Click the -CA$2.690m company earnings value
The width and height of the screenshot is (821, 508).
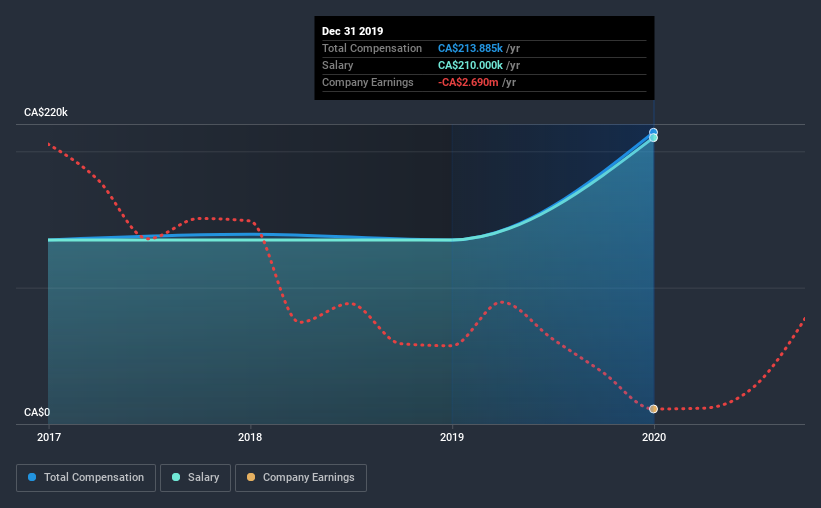point(468,82)
